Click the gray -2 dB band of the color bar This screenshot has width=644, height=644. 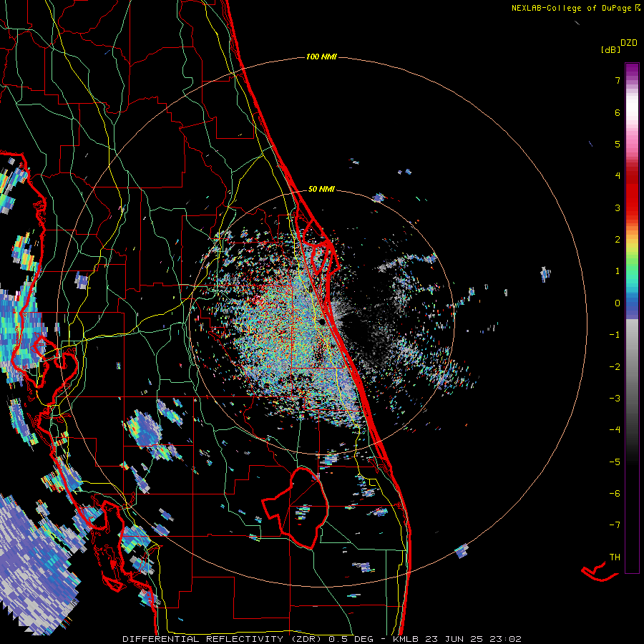632,367
